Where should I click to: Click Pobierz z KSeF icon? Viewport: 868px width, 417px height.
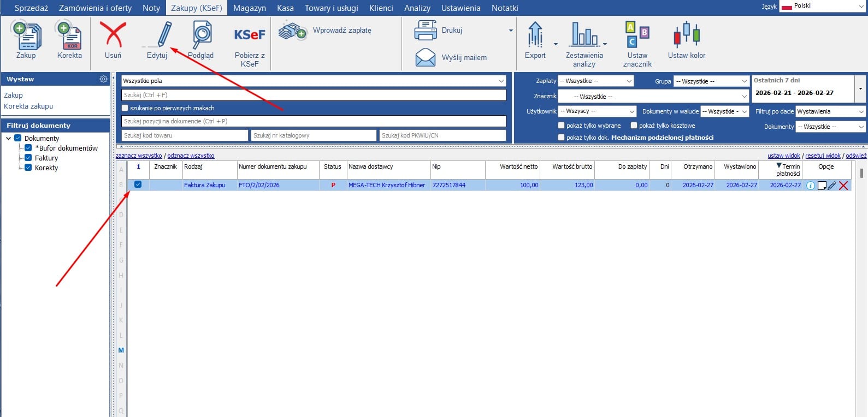[250, 35]
